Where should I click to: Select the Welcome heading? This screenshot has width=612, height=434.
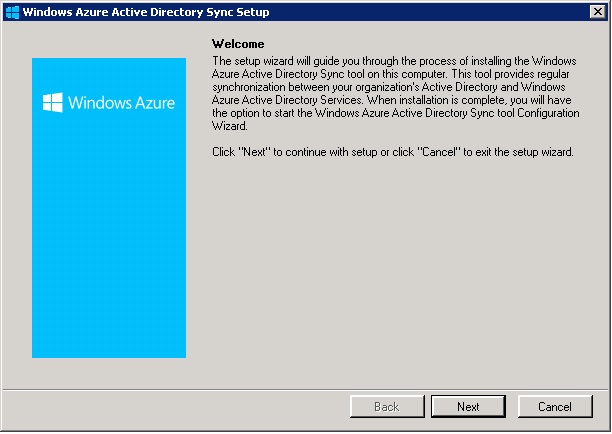238,44
